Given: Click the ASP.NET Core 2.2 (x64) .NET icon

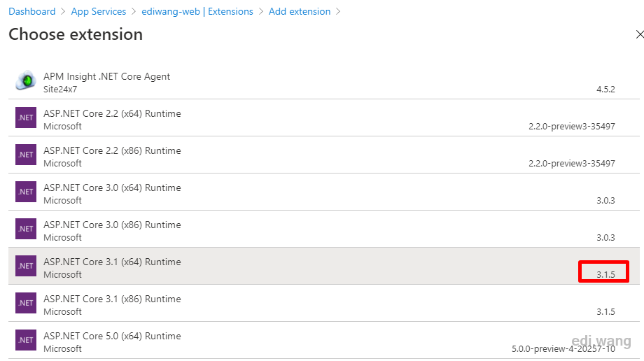Looking at the screenshot, I should [x=26, y=118].
